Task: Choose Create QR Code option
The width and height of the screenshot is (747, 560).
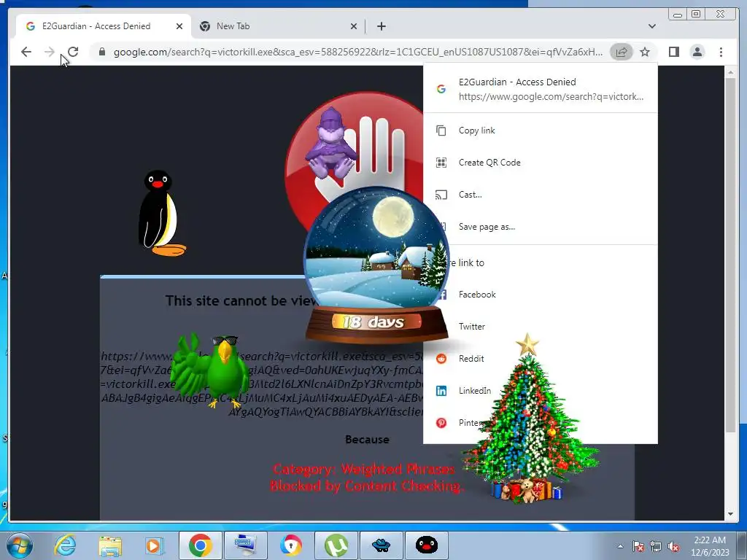Action: coord(541,163)
